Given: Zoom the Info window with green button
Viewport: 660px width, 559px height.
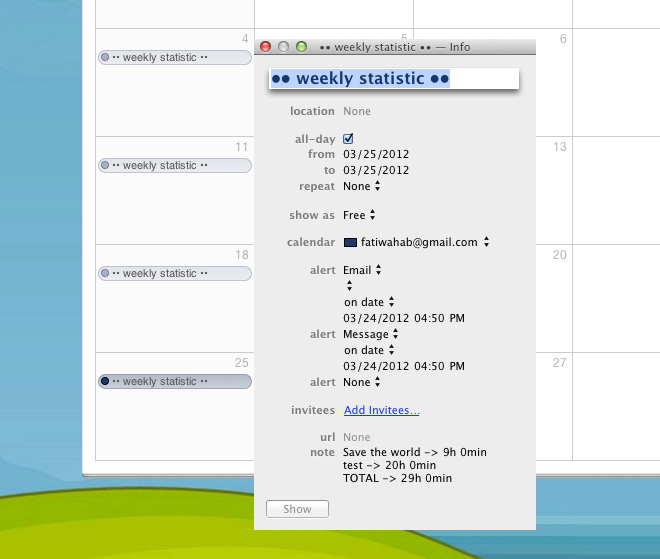Looking at the screenshot, I should [x=302, y=46].
